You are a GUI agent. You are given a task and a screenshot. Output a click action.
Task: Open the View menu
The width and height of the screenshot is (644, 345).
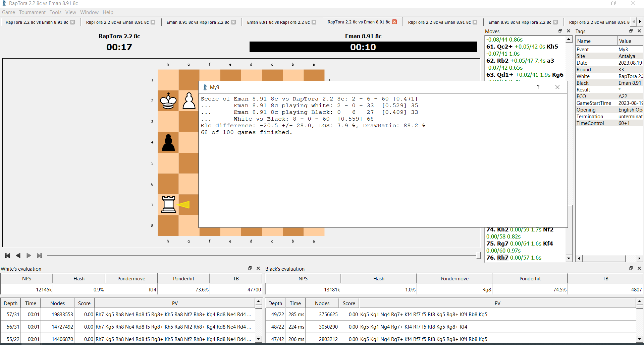(x=70, y=12)
